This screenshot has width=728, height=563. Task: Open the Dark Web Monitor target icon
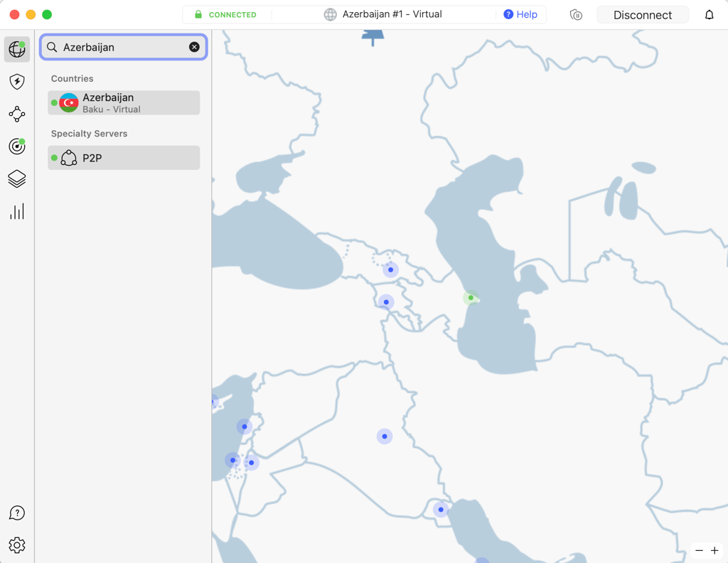17,146
